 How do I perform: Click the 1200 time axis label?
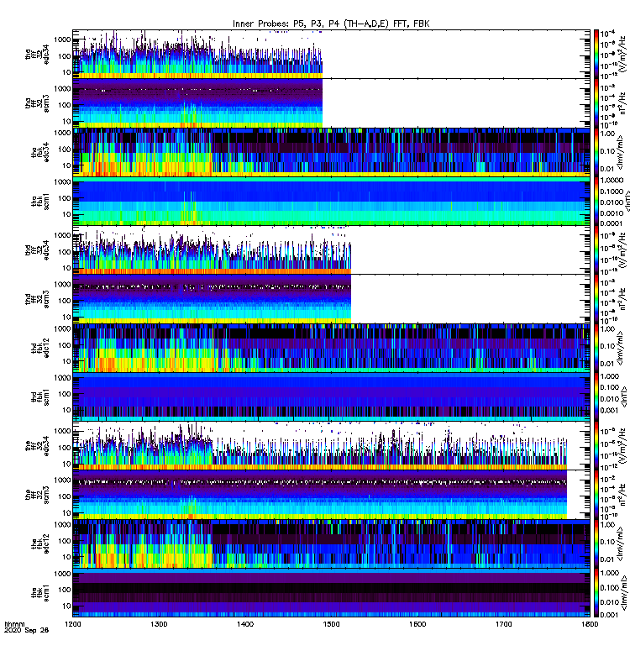(x=73, y=624)
